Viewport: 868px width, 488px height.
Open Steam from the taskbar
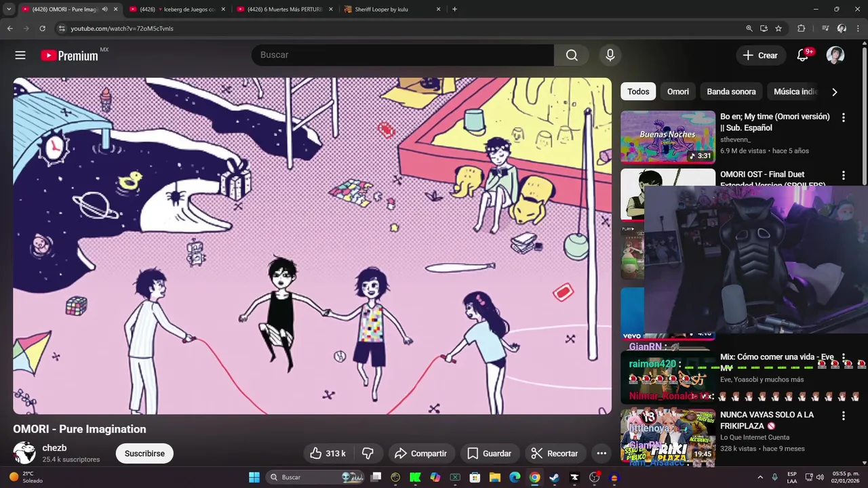point(554,477)
